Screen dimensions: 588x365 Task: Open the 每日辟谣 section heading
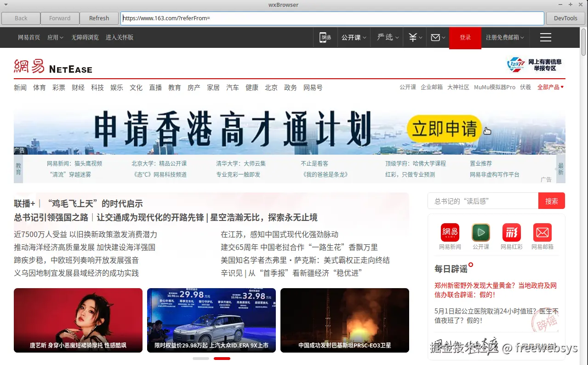click(451, 269)
